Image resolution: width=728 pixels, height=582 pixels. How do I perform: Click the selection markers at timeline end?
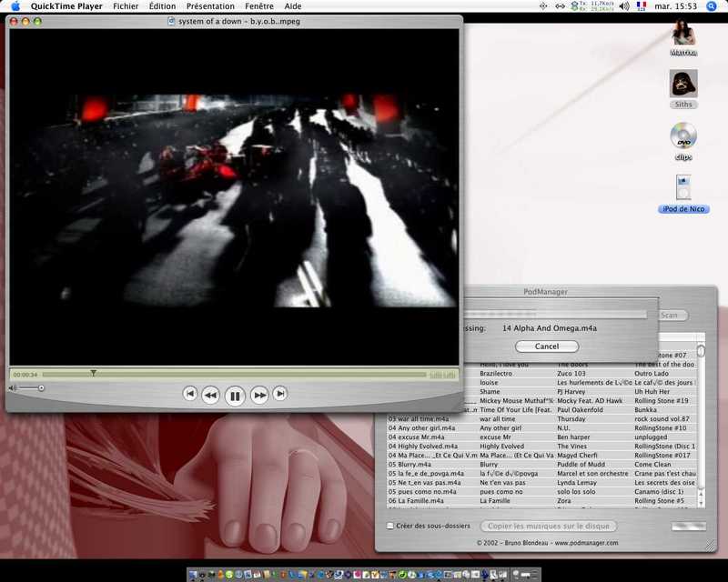click(x=442, y=375)
